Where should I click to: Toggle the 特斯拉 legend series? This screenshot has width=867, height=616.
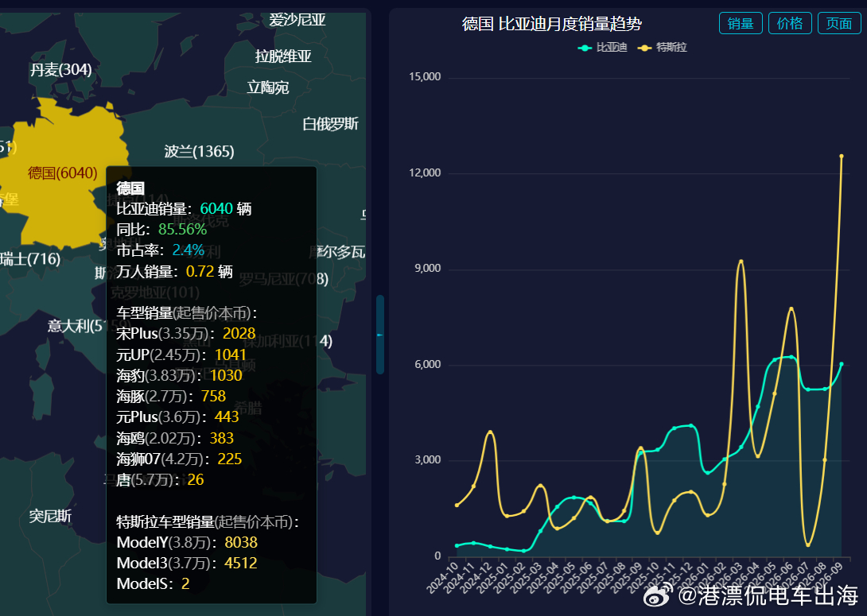662,48
